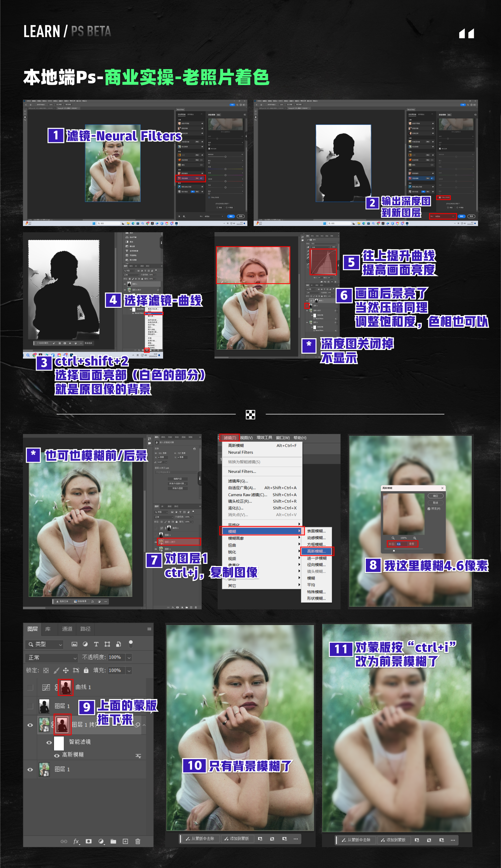The height and width of the screenshot is (868, 501).
Task: Hide the bottom 图层 1 layer
Action: click(30, 770)
